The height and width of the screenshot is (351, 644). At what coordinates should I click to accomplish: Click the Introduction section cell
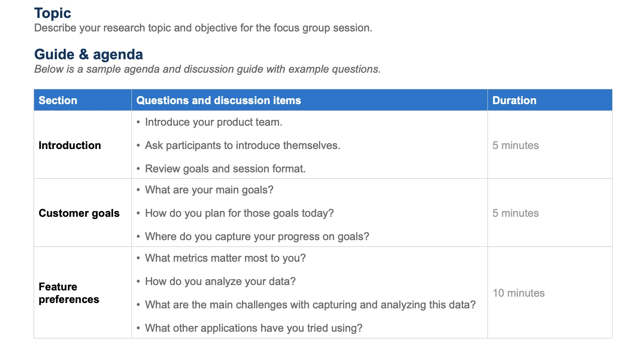point(70,145)
